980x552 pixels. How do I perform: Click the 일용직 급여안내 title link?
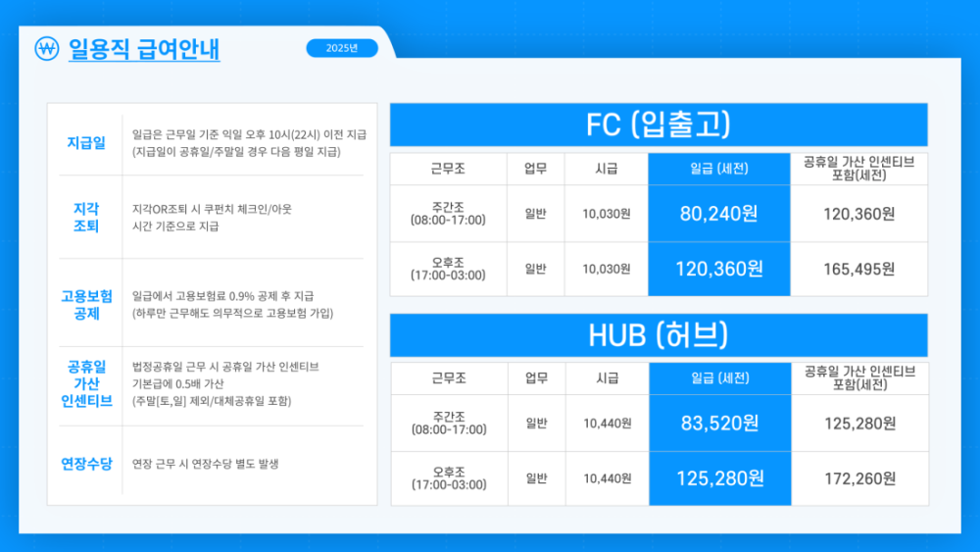pyautogui.click(x=144, y=49)
